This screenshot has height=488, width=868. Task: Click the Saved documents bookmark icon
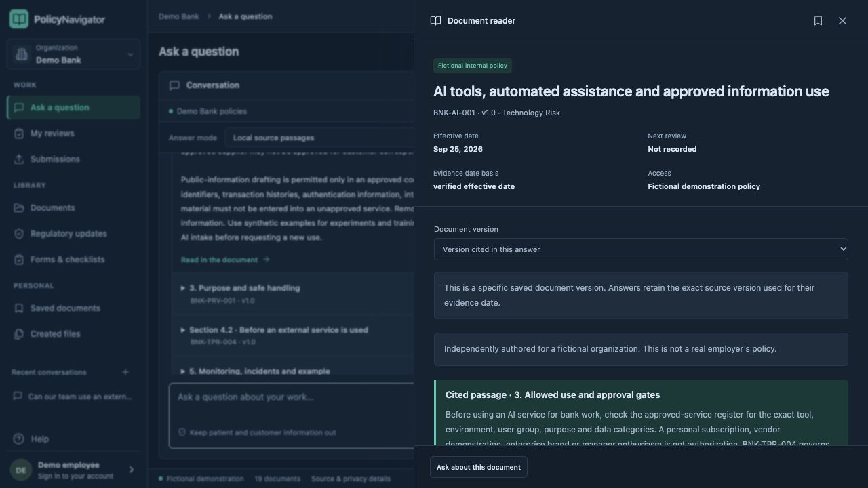19,308
